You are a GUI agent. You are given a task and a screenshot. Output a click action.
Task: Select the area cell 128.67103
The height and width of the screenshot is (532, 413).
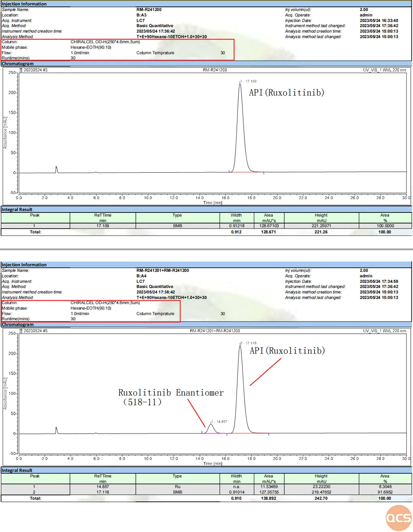269,226
